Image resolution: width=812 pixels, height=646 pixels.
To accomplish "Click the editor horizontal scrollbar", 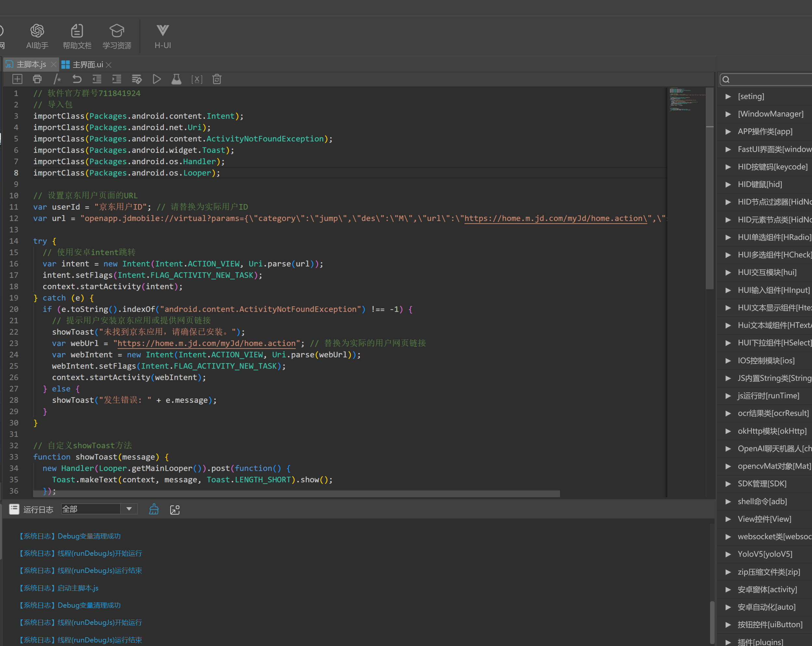I will point(297,493).
